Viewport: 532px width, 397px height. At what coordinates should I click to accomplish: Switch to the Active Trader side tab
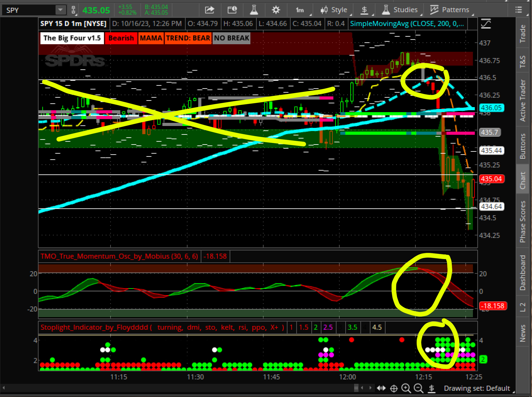[x=522, y=100]
